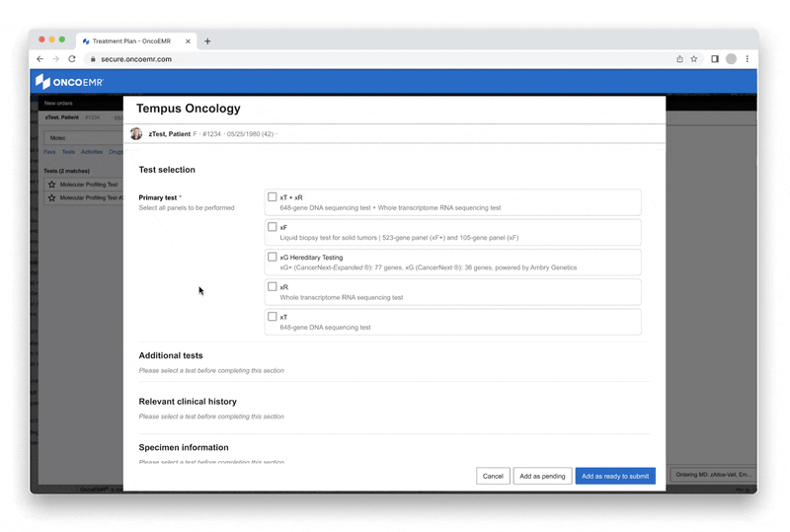The height and width of the screenshot is (532, 790).
Task: Bookmark this page with star icon
Action: coord(694,59)
